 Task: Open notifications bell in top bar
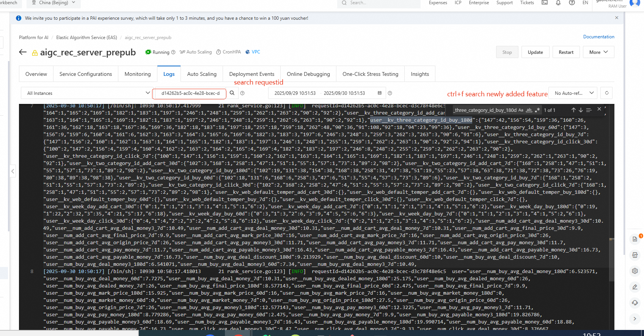pyautogui.click(x=558, y=3)
